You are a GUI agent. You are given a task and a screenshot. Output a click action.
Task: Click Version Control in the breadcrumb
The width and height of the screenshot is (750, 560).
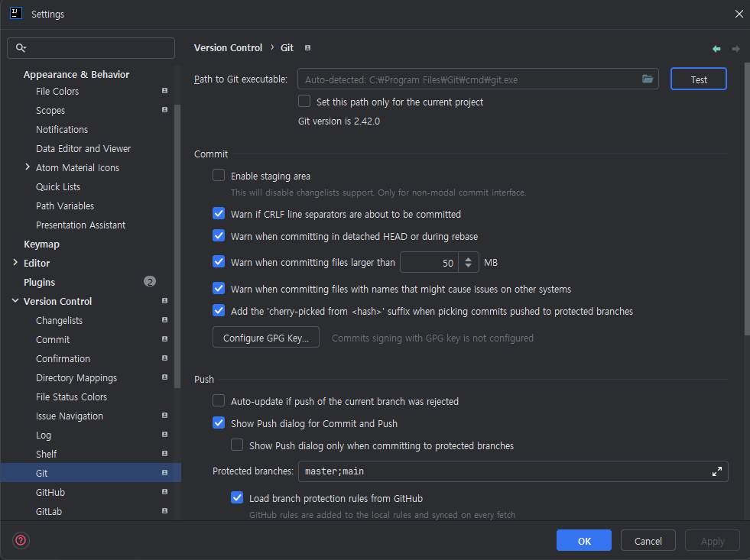click(228, 48)
